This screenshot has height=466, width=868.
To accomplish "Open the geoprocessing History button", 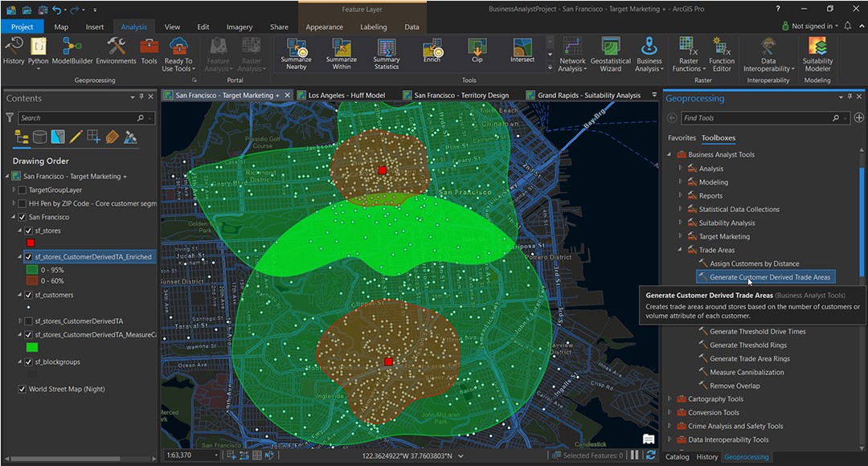I will [x=14, y=51].
